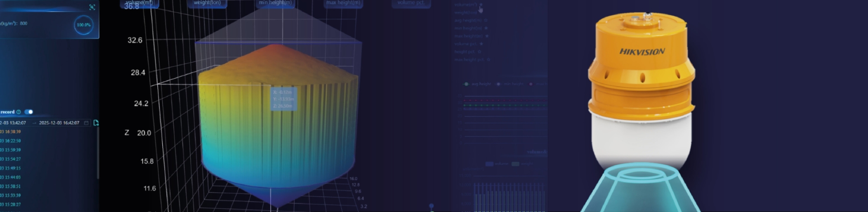This screenshot has height=212, width=868.
Task: Toggle the marker next to avg height(m) in list
Action: tap(486, 20)
